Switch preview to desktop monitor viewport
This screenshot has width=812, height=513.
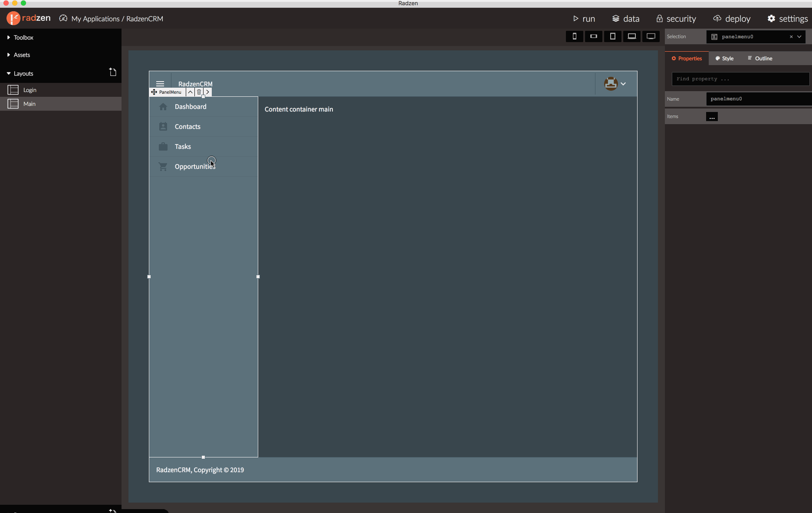(651, 36)
